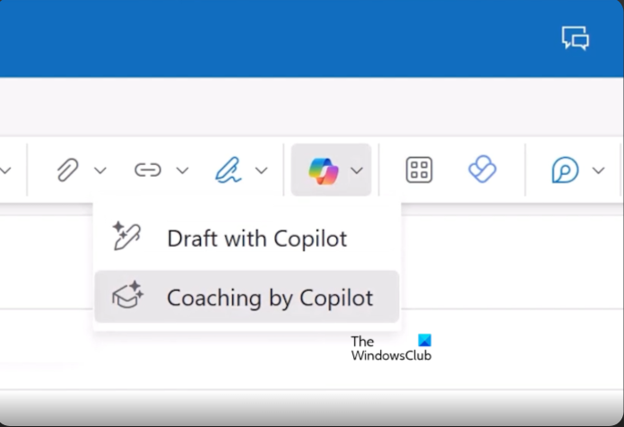
Task: Collapse the Copilot dropdown chevron
Action: [357, 171]
